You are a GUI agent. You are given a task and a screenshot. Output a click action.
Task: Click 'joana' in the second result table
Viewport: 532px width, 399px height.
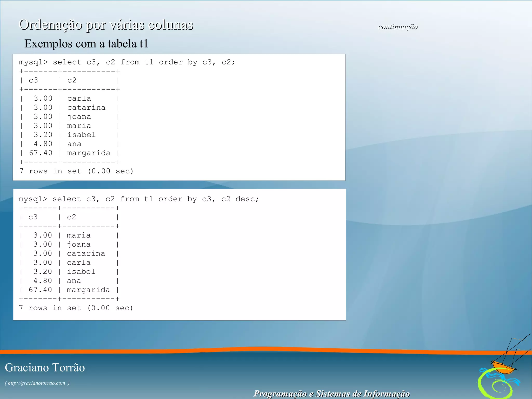[78, 245]
